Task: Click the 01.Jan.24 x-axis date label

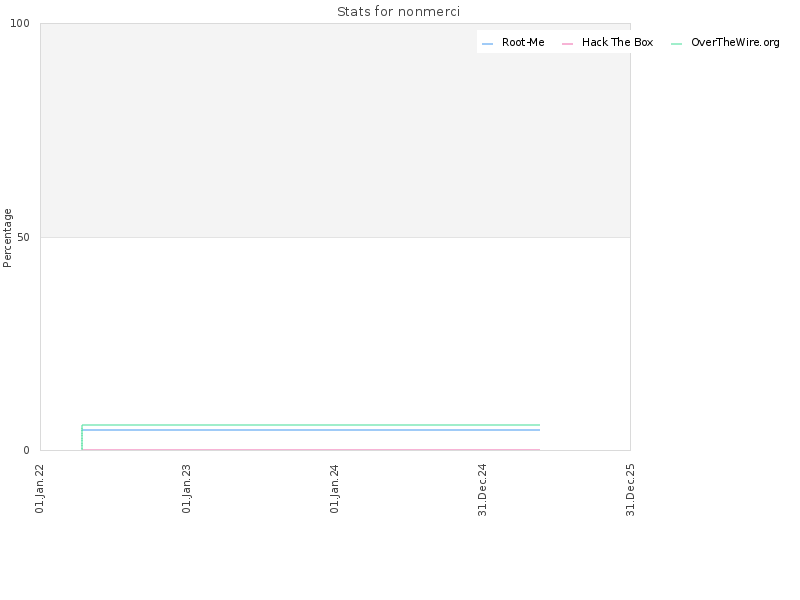Action: point(334,488)
